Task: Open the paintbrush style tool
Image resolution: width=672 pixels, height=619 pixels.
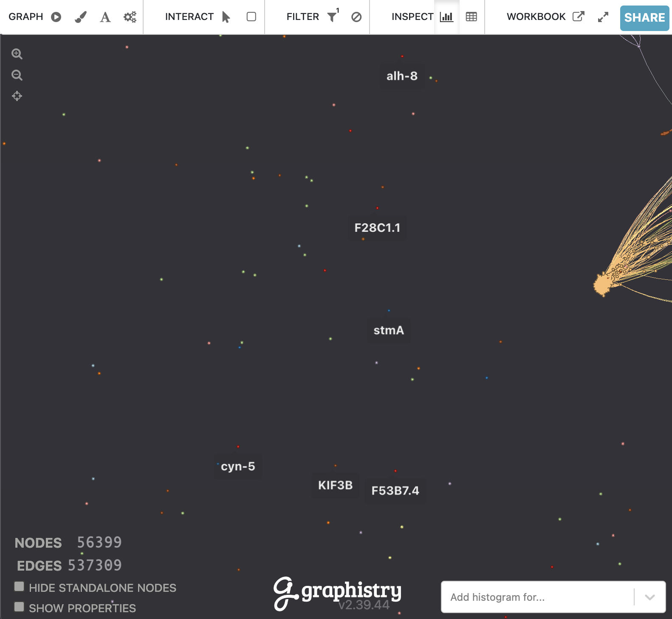Action: pyautogui.click(x=81, y=17)
